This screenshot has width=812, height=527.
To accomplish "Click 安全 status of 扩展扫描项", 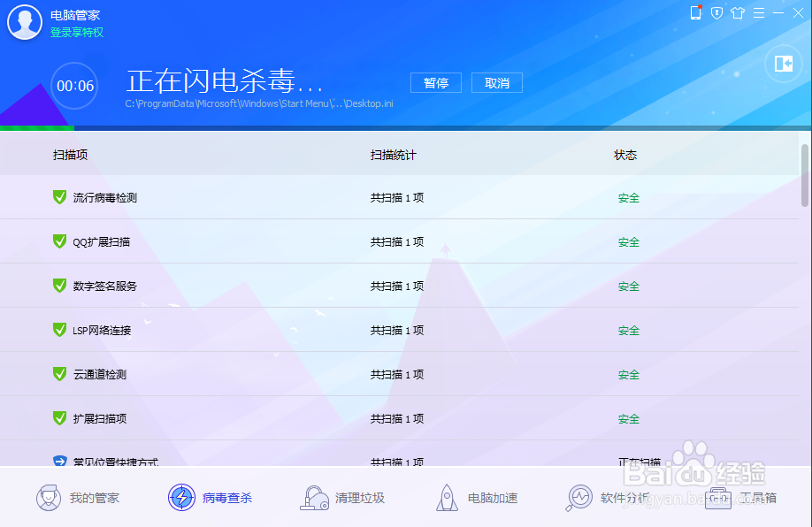I will tap(629, 418).
